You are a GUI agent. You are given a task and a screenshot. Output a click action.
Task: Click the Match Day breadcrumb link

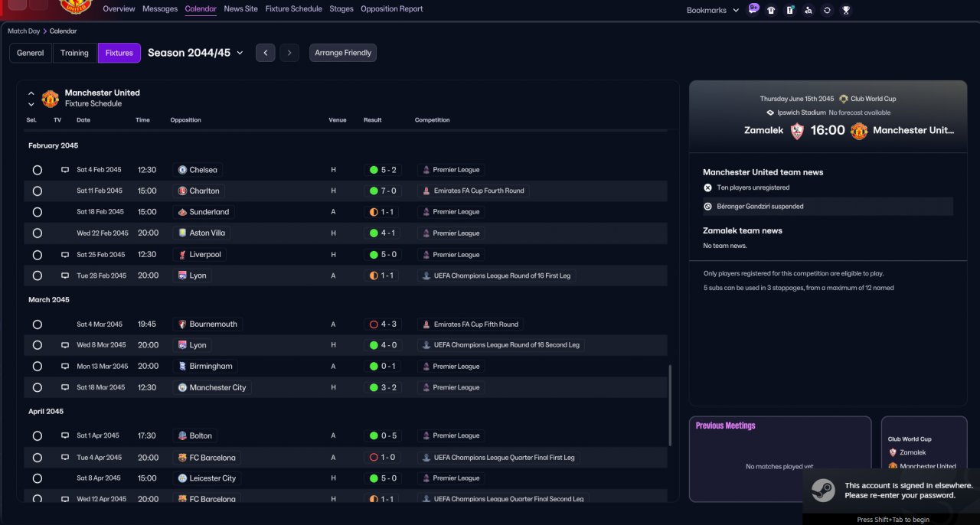point(24,31)
